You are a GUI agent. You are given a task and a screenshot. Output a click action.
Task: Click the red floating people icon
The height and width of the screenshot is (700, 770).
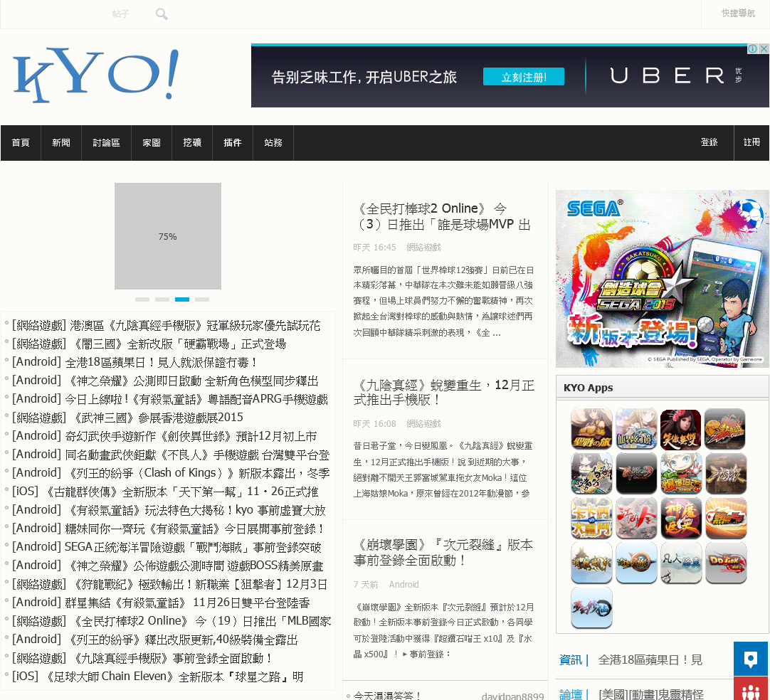(x=751, y=689)
